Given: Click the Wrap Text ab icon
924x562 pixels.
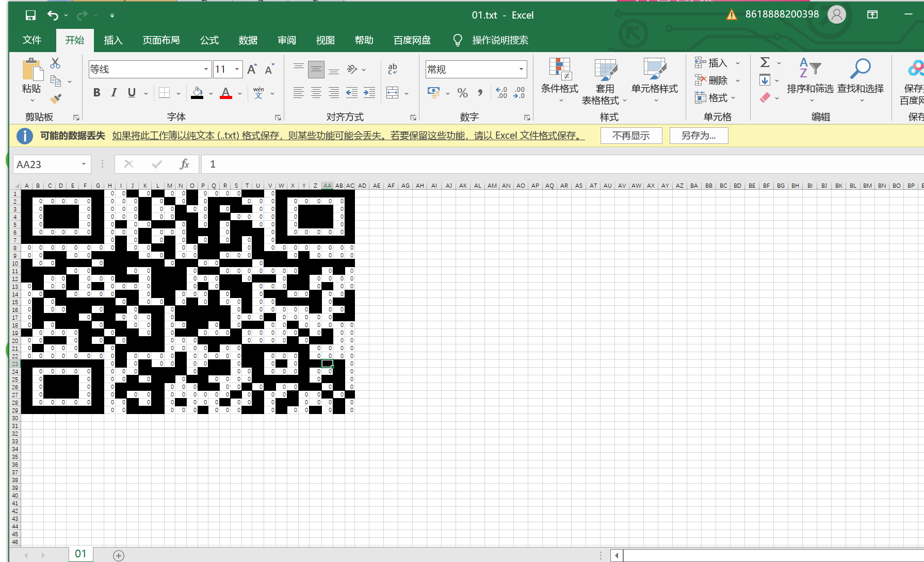Looking at the screenshot, I should click(393, 69).
